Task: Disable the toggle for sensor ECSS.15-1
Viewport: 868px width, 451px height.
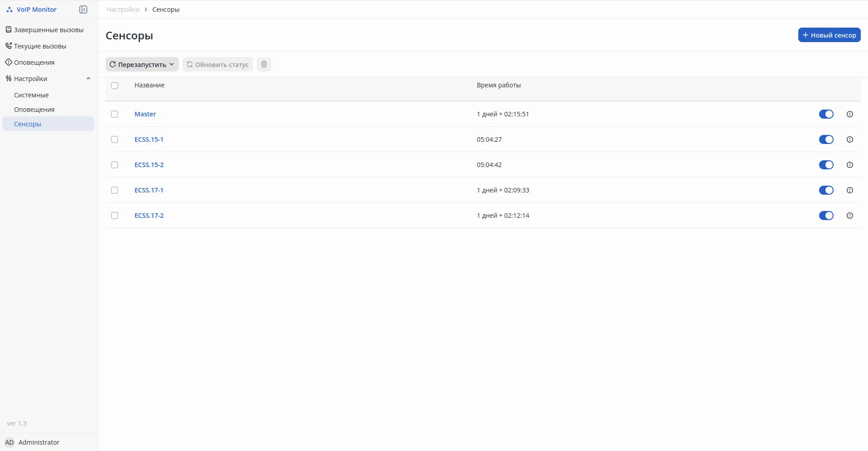Action: coord(826,139)
